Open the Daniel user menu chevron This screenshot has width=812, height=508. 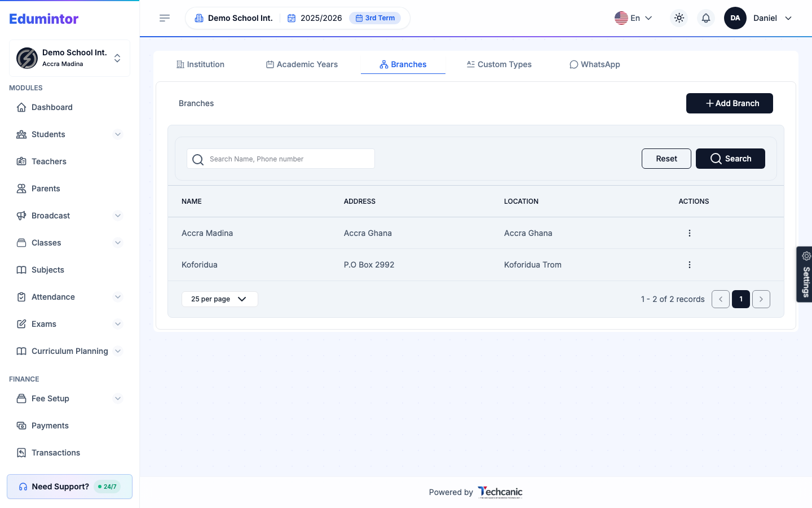(788, 18)
